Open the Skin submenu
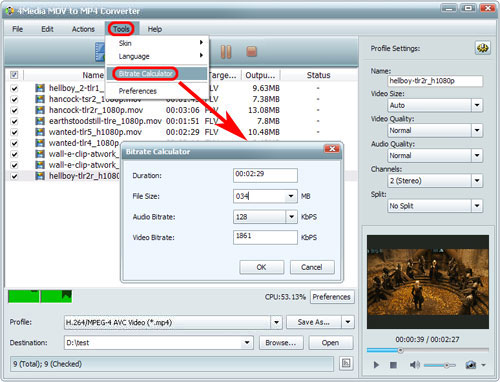Viewport: 500px width, 382px height. (157, 43)
